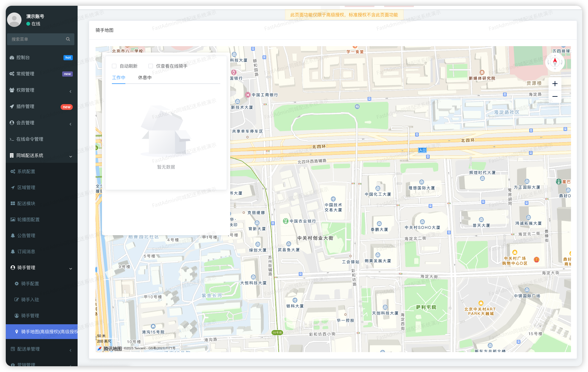Click the map compass icon
Image resolution: width=588 pixels, height=372 pixels.
pos(555,62)
